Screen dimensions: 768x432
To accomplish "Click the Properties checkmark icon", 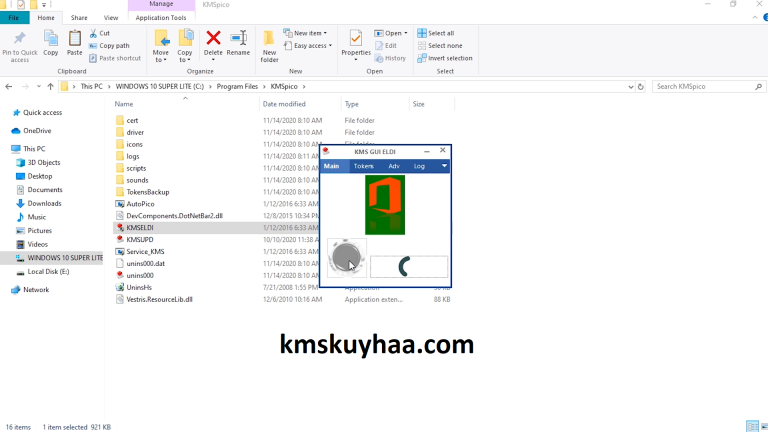I will [356, 38].
